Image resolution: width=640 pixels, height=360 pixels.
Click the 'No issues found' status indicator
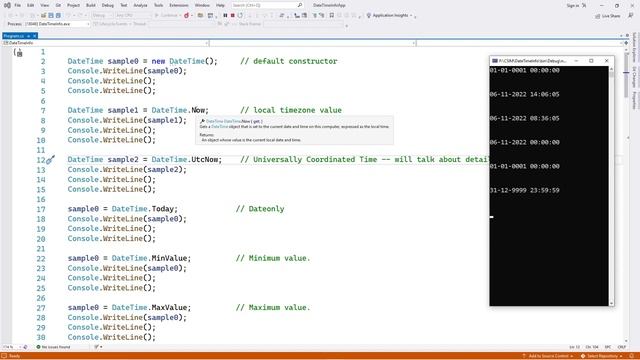(x=53, y=347)
